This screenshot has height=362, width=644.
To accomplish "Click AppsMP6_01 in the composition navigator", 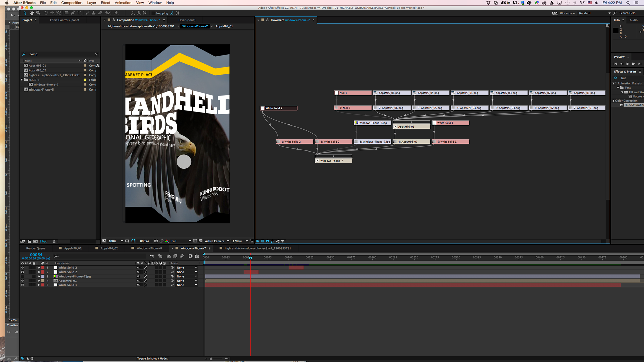I will pos(224,26).
